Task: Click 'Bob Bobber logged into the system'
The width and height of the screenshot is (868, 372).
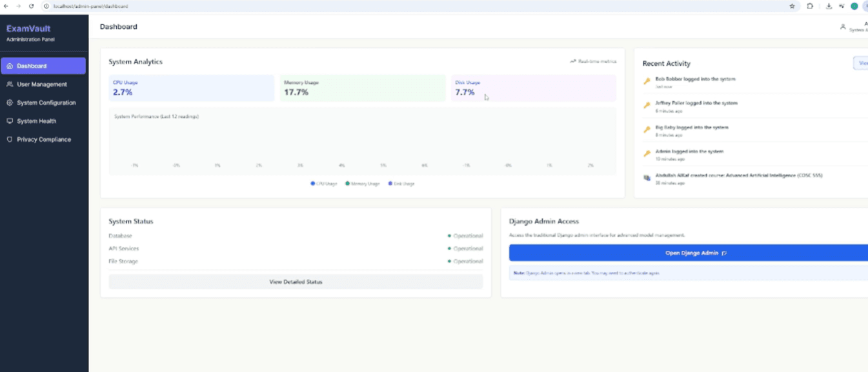Action: (x=695, y=79)
